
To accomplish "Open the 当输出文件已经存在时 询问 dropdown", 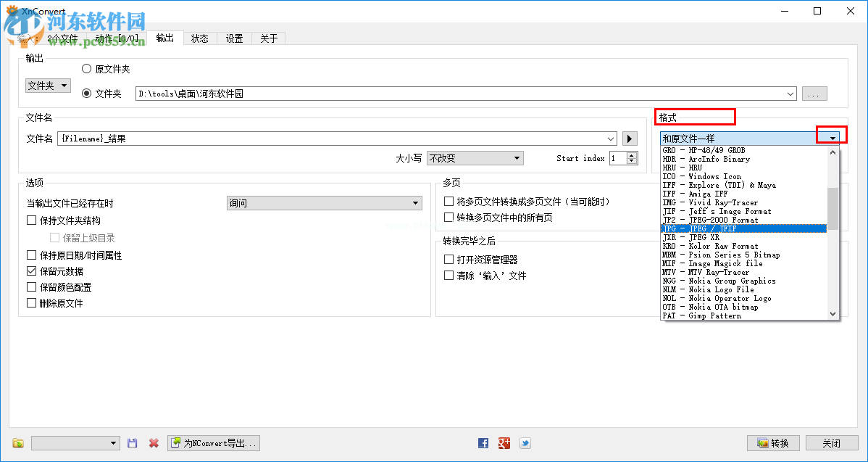I will tap(324, 202).
